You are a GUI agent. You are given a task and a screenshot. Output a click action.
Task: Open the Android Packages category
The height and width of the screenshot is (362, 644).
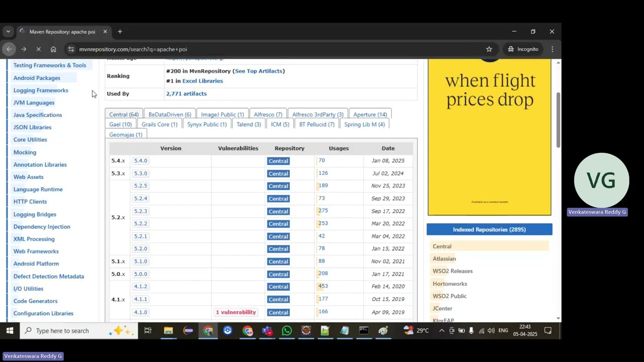tap(37, 78)
